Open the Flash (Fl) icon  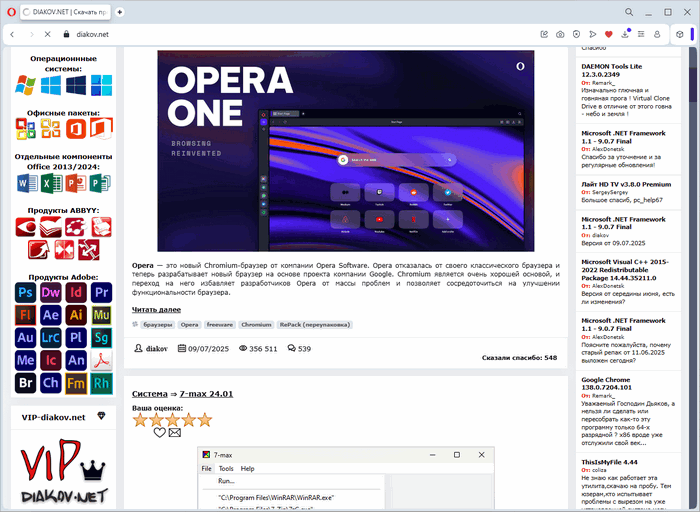25,315
